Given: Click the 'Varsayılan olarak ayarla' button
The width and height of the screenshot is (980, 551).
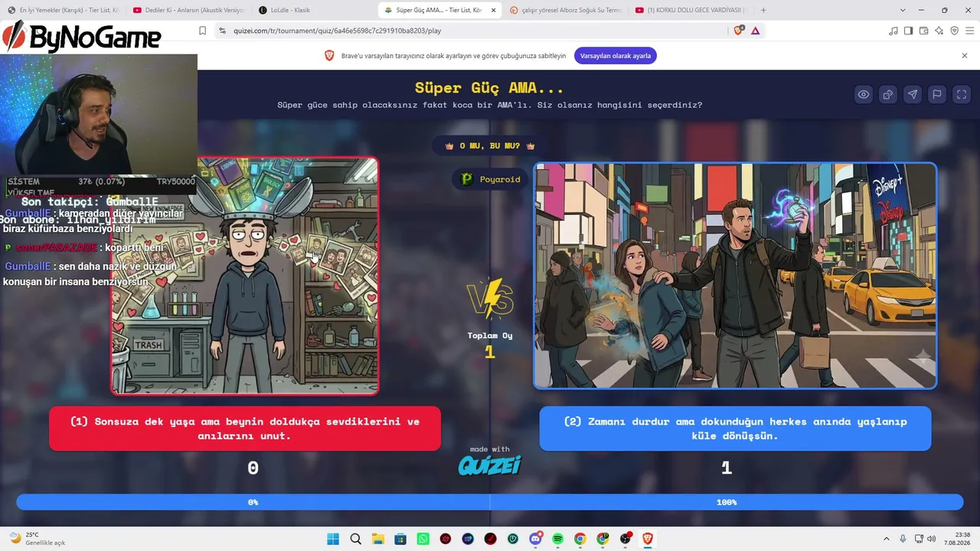Looking at the screenshot, I should [x=616, y=56].
